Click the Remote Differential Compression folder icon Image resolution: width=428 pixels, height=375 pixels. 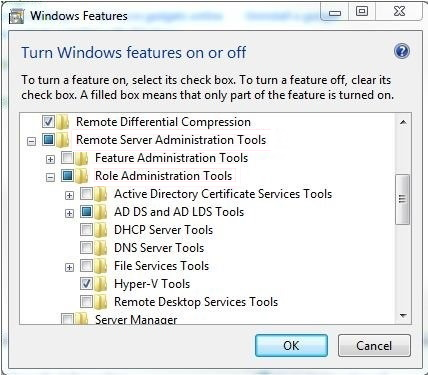(63, 122)
